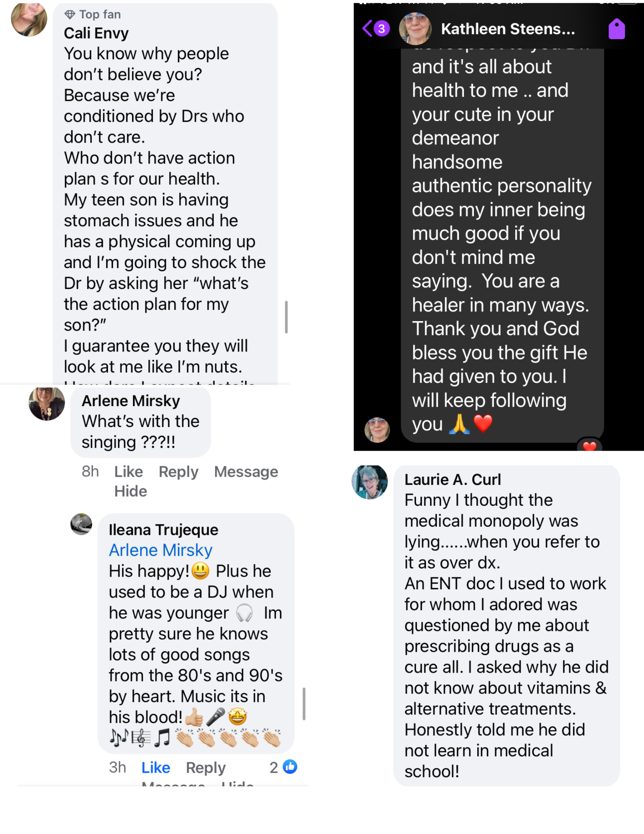Tap the blue thumbs-up reaction count icon

tap(290, 766)
